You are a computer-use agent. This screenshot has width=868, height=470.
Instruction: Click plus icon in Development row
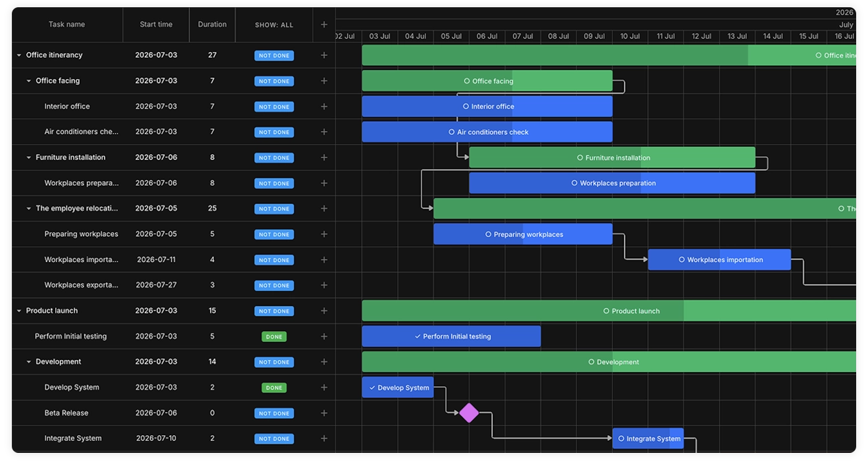[x=324, y=362]
